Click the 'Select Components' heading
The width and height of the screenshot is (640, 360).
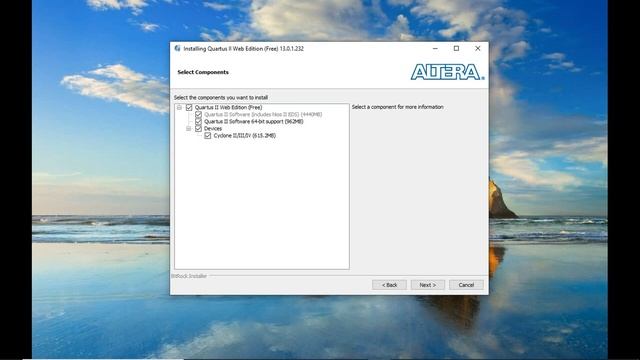[203, 72]
